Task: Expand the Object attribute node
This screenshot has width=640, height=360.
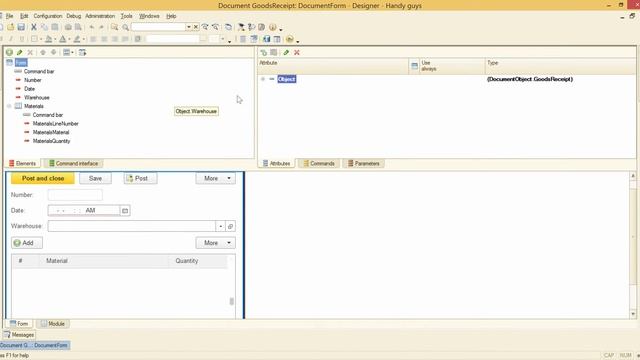Action: click(x=263, y=79)
